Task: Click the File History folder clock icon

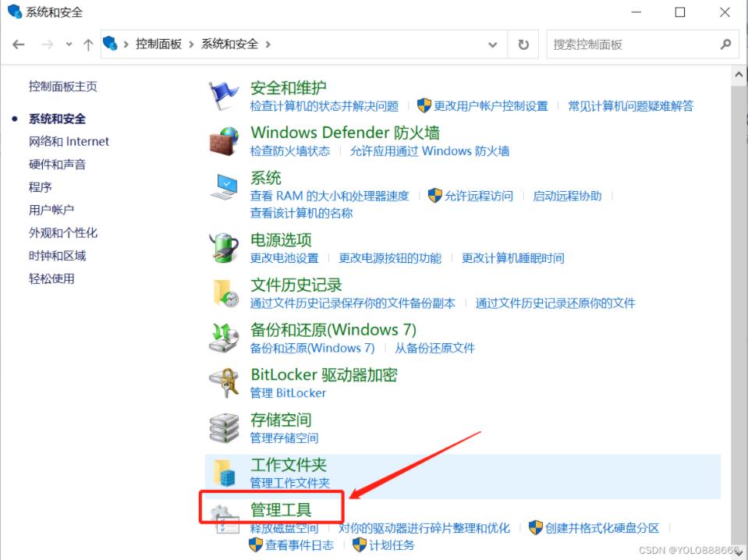Action: tap(225, 293)
